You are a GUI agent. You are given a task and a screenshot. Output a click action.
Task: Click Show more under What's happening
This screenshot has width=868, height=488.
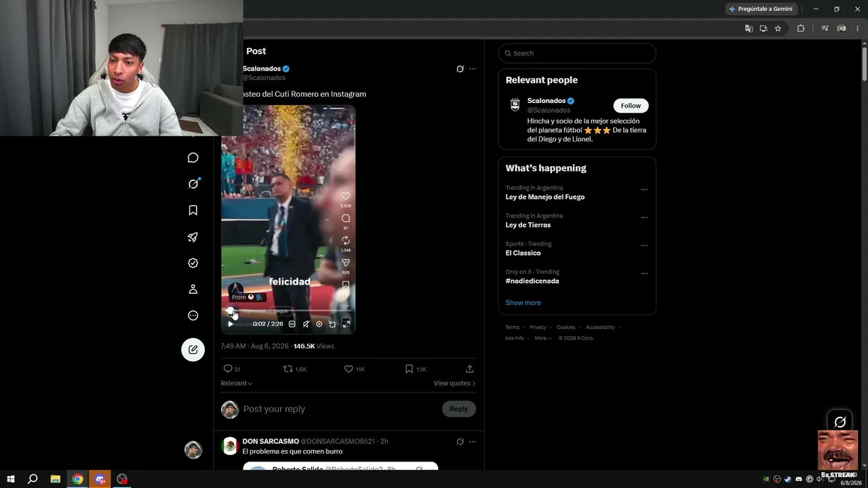[523, 303]
